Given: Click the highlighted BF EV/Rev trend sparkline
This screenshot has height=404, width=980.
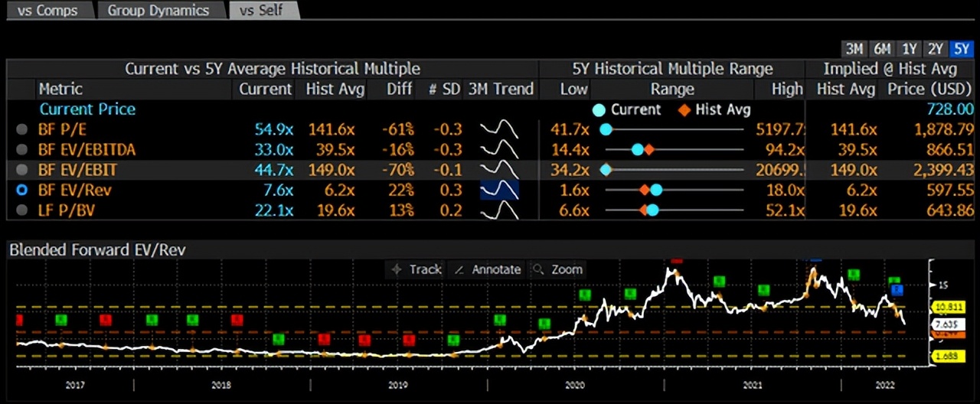Looking at the screenshot, I should tap(499, 189).
